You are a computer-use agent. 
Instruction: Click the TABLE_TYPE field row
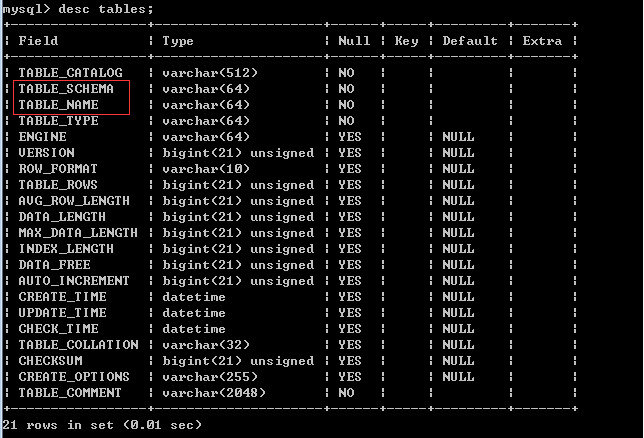click(58, 121)
